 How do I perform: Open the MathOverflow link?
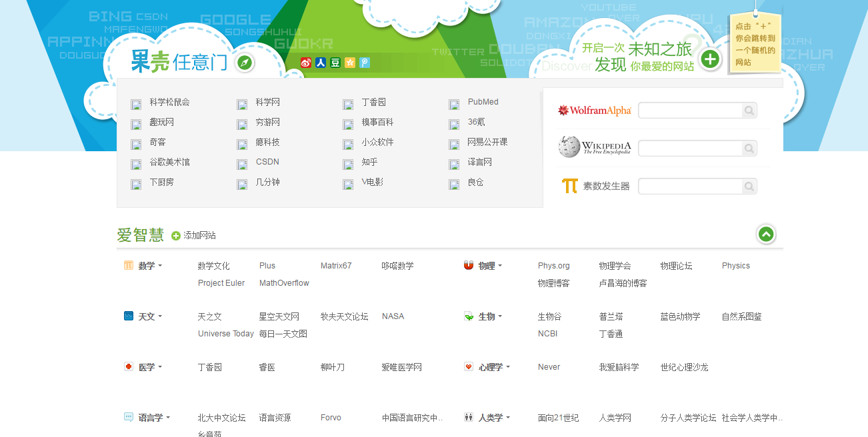coord(284,283)
